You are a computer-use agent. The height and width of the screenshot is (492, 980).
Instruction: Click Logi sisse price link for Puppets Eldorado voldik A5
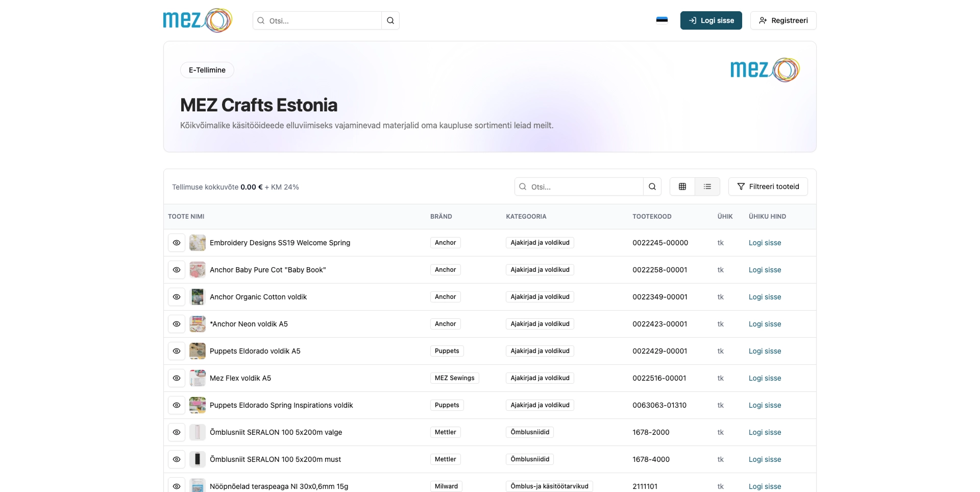765,351
